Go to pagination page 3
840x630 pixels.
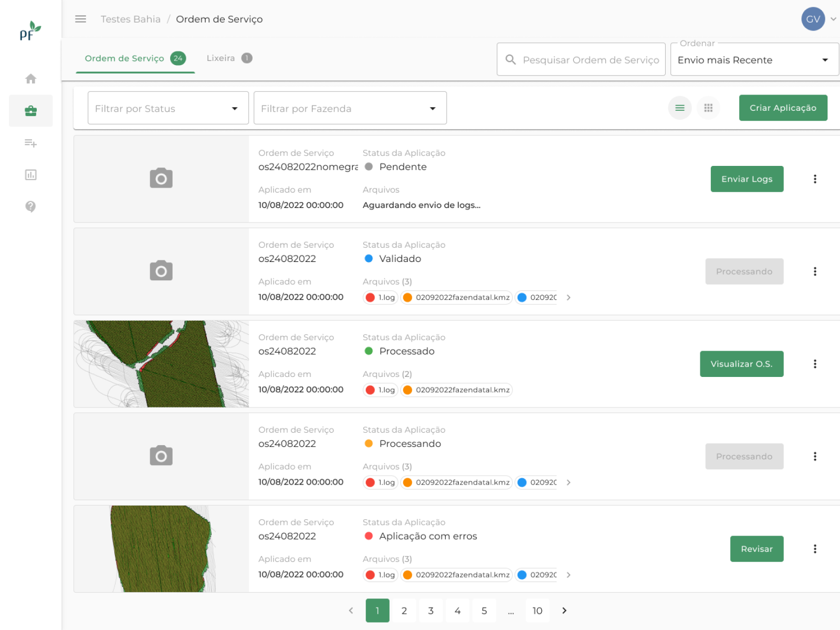click(431, 611)
